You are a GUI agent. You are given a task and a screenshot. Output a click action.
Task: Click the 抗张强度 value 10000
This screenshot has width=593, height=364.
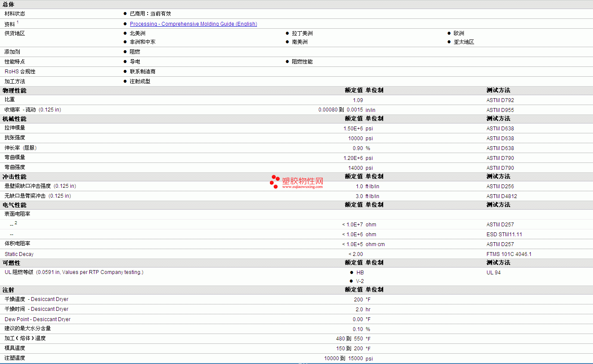355,138
